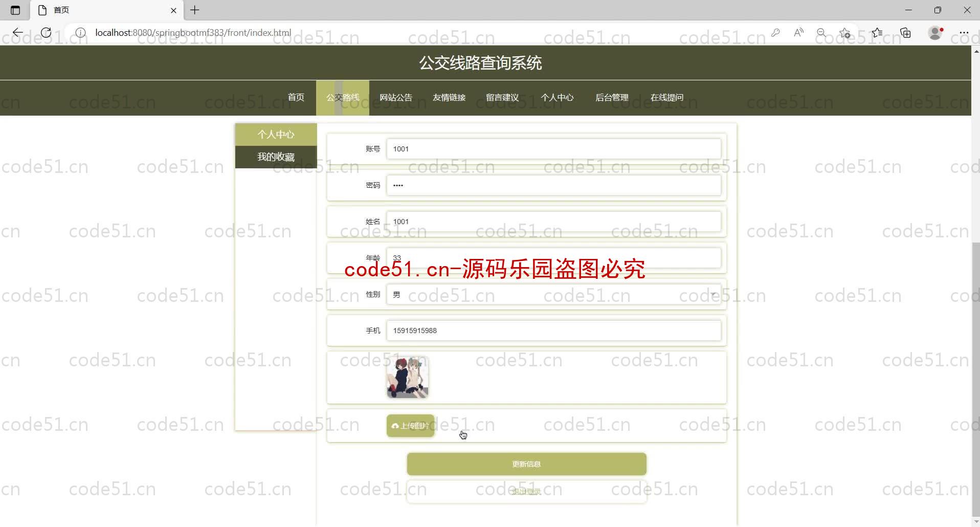Close the 首页 browser tab
980x527 pixels.
[173, 10]
